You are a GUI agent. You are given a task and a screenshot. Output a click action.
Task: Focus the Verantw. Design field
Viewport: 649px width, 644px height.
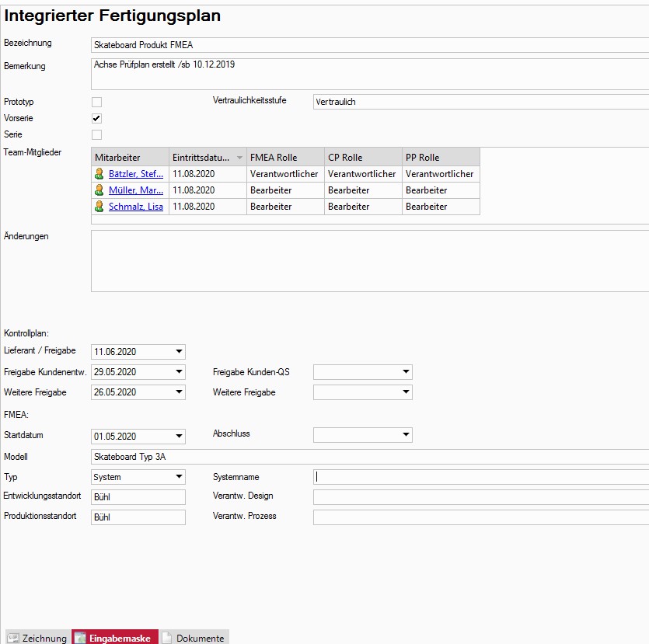[481, 496]
